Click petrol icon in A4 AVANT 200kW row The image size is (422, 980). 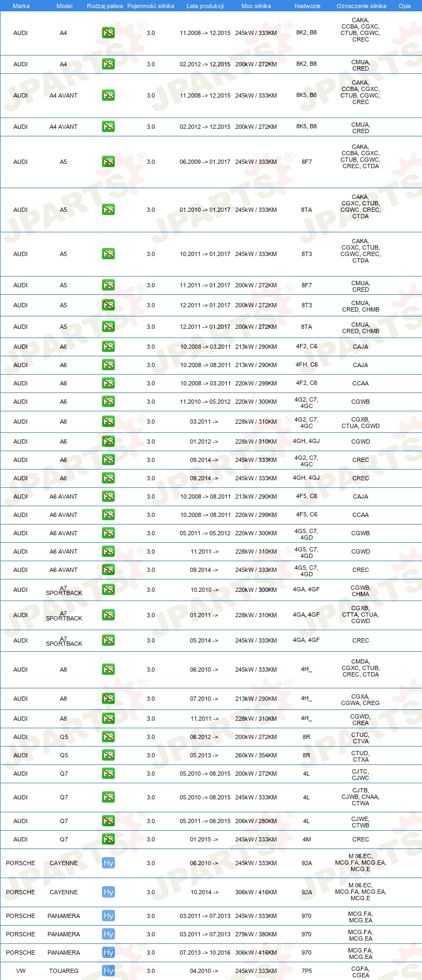pyautogui.click(x=108, y=127)
